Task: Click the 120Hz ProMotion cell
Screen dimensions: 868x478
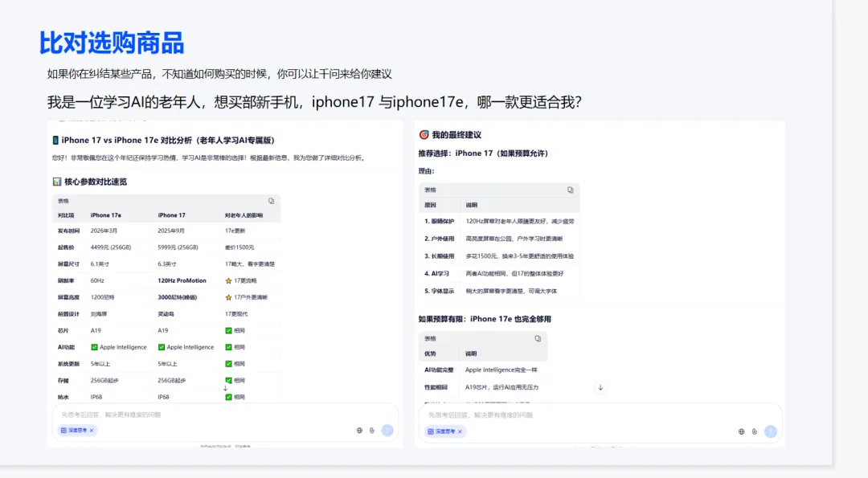Action: tap(182, 280)
